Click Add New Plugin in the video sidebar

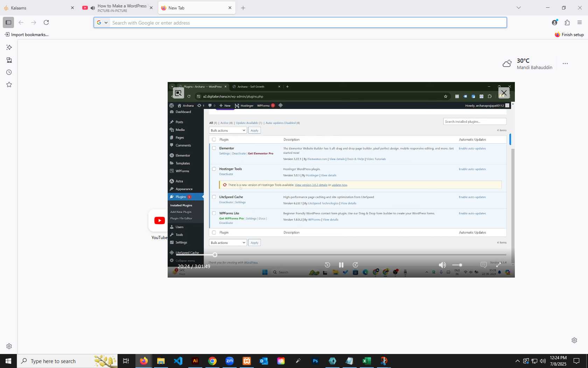pyautogui.click(x=181, y=212)
